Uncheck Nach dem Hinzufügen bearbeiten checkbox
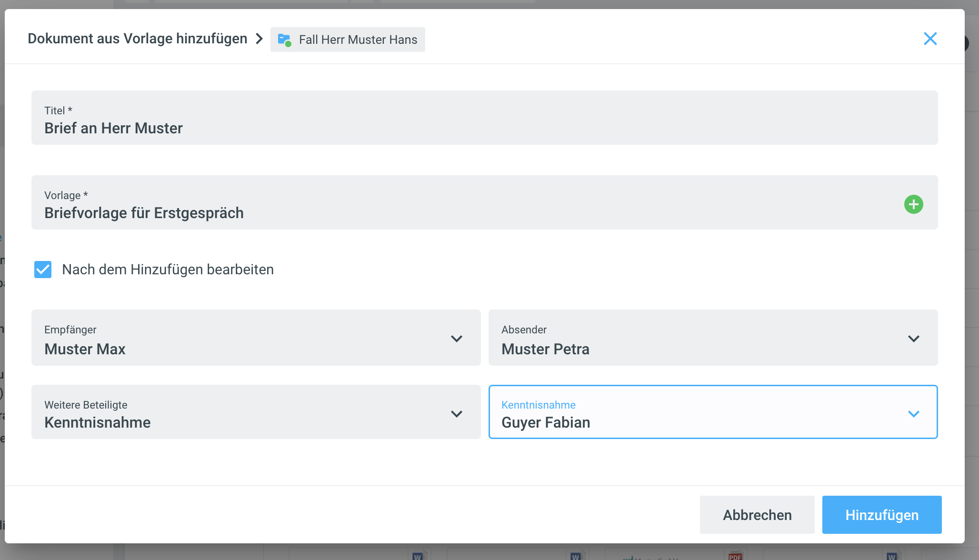This screenshot has height=560, width=979. [x=43, y=270]
